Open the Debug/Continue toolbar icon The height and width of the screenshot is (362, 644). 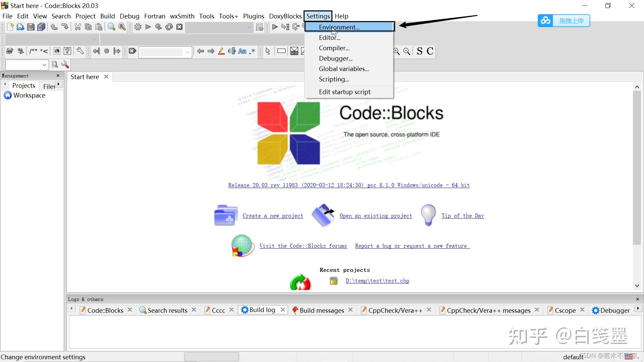[275, 27]
